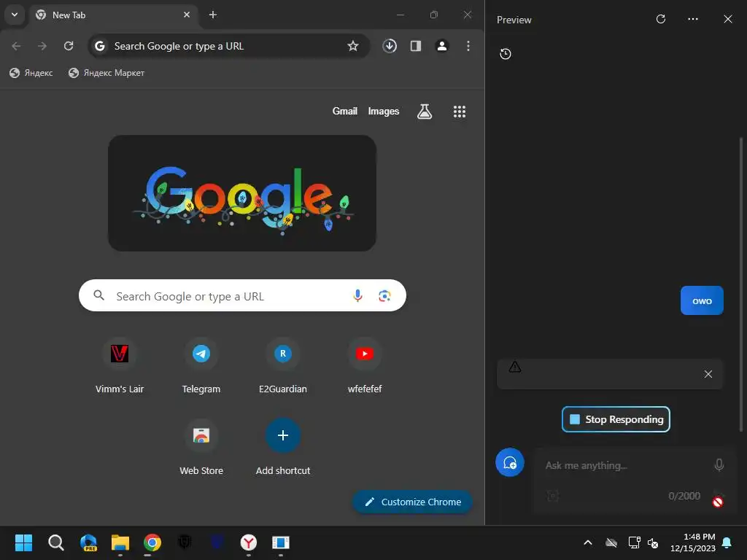Open the Яндекс Маркет bookmark

click(x=107, y=73)
